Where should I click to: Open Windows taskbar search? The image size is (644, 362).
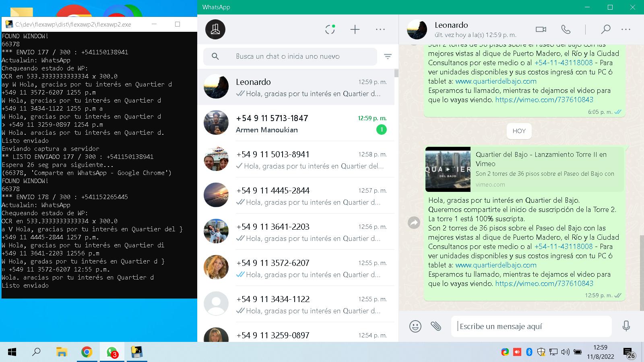pos(36,352)
